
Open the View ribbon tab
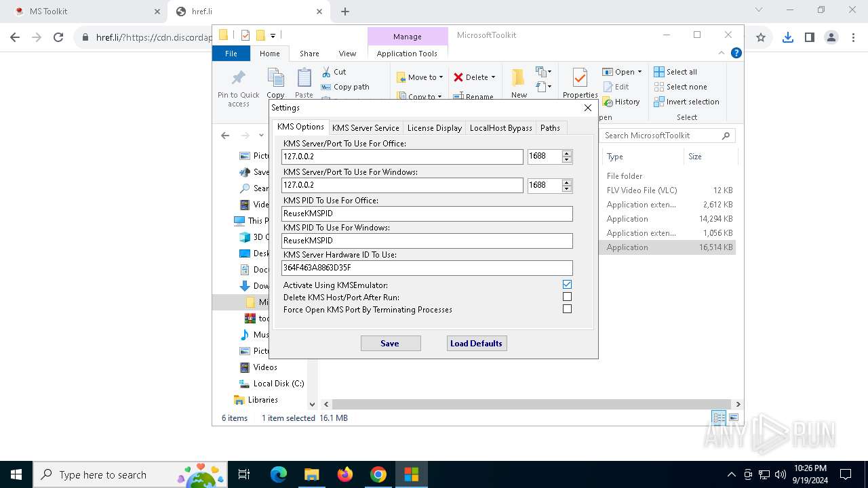347,54
